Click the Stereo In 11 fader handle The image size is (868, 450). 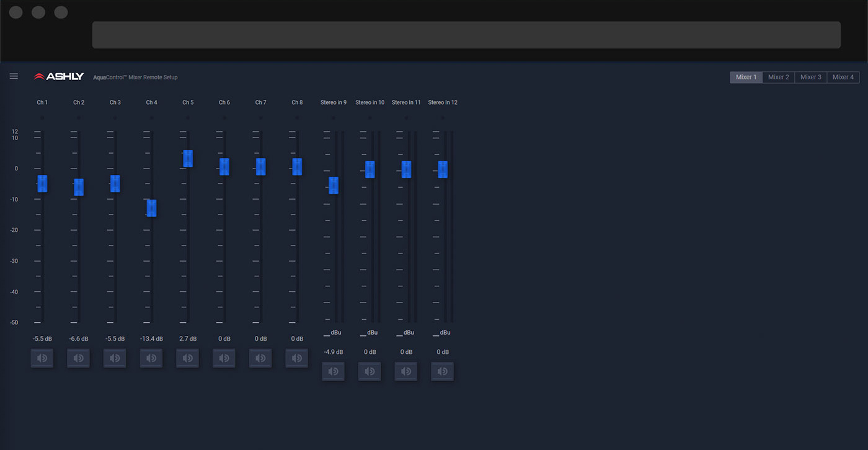tap(406, 169)
